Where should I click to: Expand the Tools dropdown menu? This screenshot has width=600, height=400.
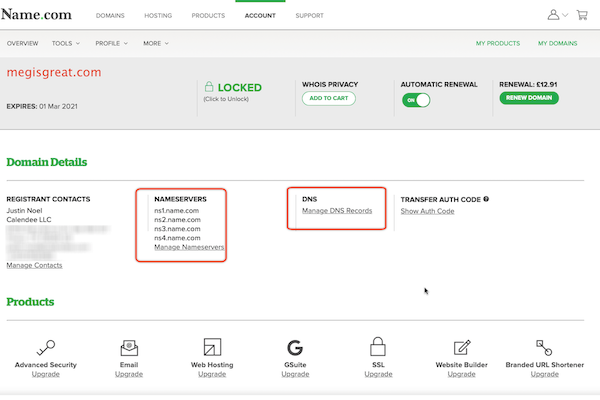click(66, 43)
